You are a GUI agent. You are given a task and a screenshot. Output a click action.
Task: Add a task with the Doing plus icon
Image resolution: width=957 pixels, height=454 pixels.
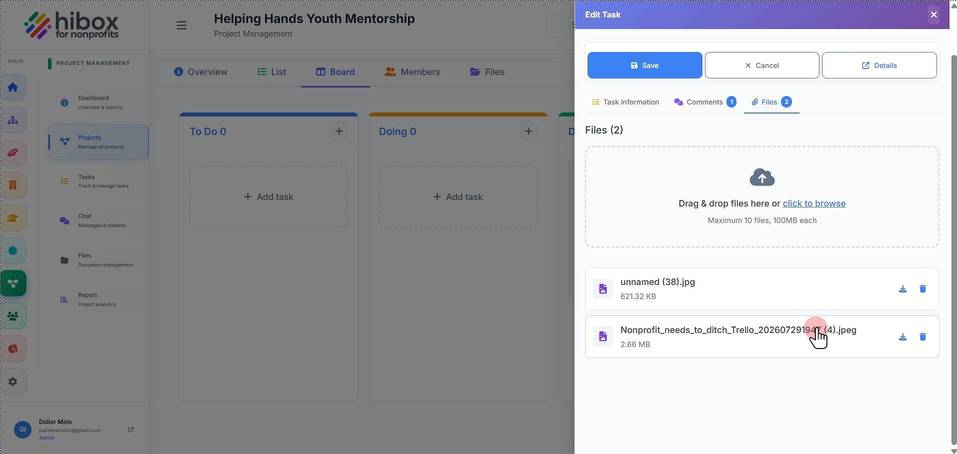point(529,131)
